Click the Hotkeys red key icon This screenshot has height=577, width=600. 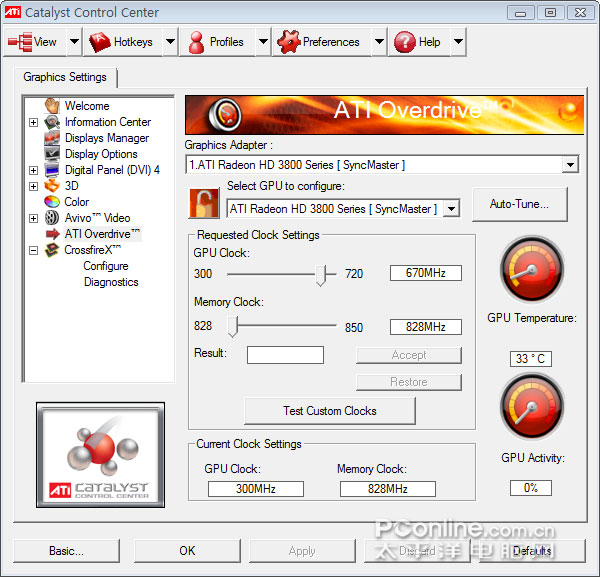pyautogui.click(x=99, y=42)
